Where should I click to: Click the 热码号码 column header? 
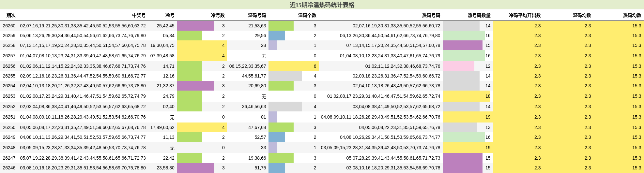pos(431,15)
